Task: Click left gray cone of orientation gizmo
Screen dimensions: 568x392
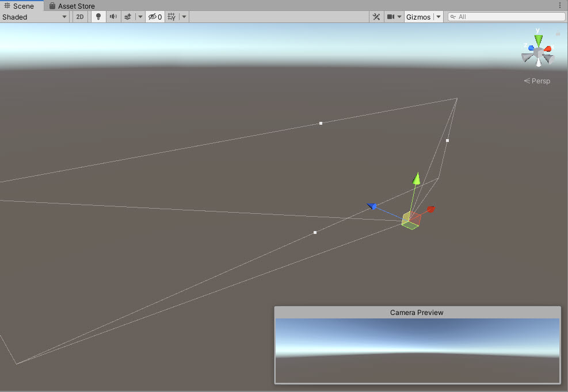Action: (527, 57)
